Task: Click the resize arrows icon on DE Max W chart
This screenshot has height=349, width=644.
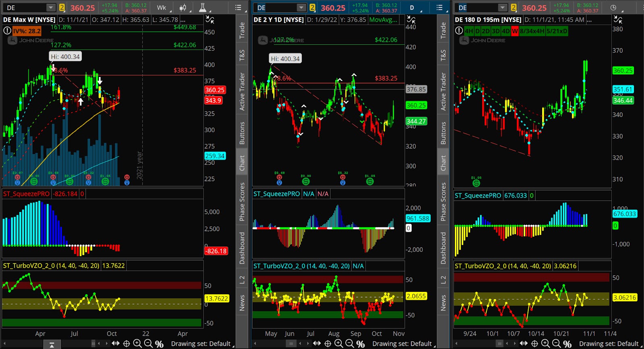Action: pos(210,19)
